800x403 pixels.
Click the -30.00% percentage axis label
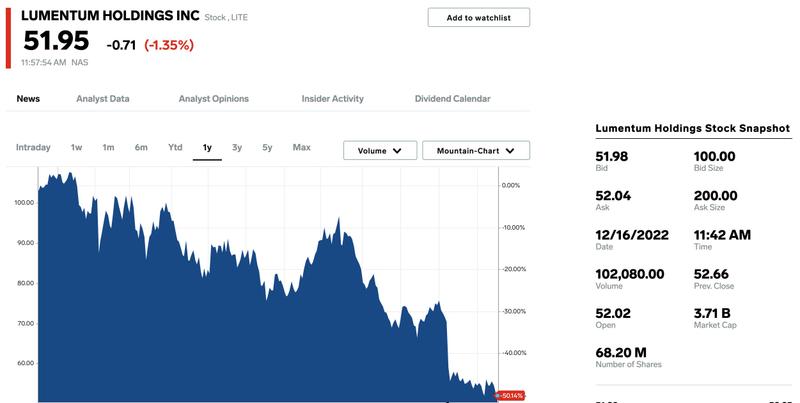coord(514,311)
